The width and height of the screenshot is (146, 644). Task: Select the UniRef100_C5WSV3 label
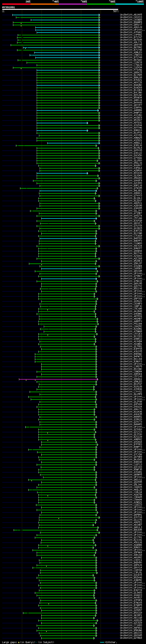(x=131, y=55)
